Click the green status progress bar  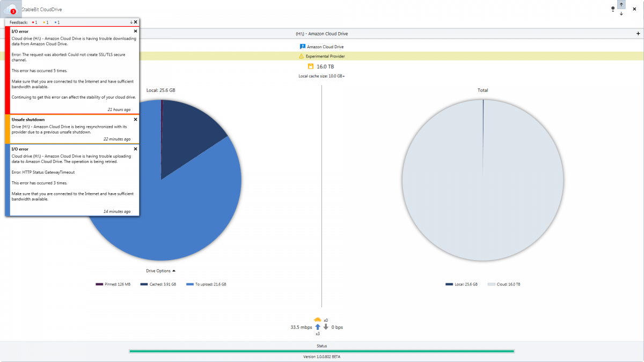click(x=321, y=351)
